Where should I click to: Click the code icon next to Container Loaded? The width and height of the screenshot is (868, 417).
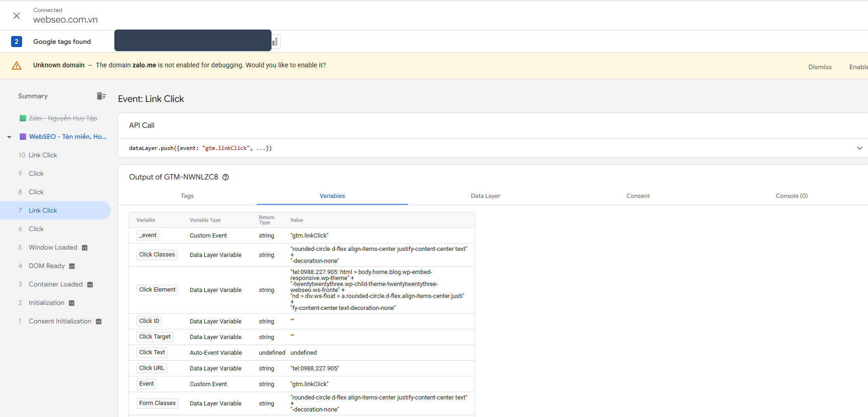click(x=90, y=285)
